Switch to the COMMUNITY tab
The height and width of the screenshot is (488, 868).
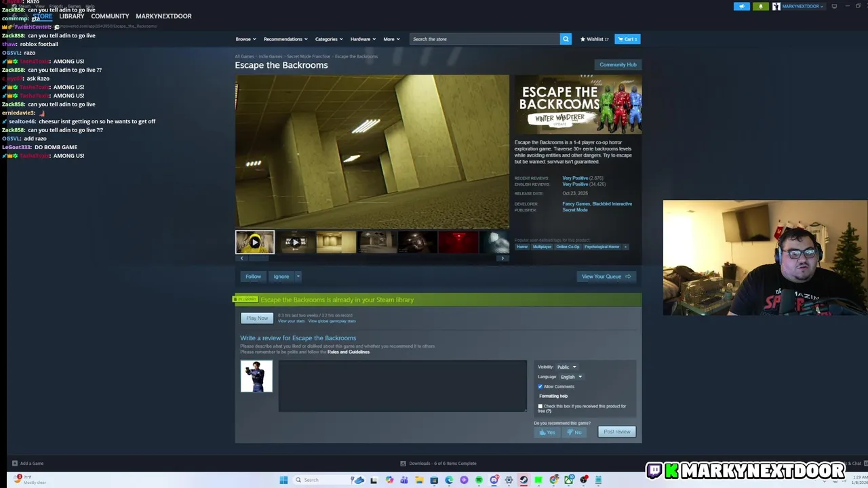click(x=110, y=16)
